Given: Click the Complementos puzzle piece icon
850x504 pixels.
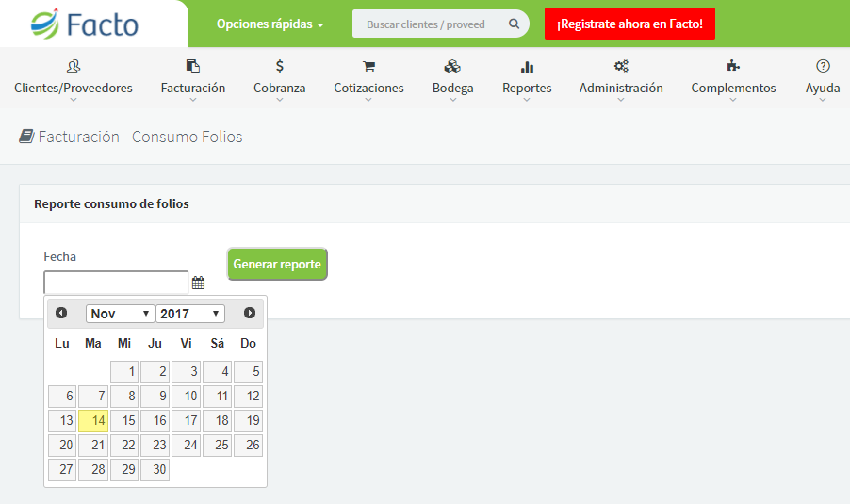Looking at the screenshot, I should [733, 66].
